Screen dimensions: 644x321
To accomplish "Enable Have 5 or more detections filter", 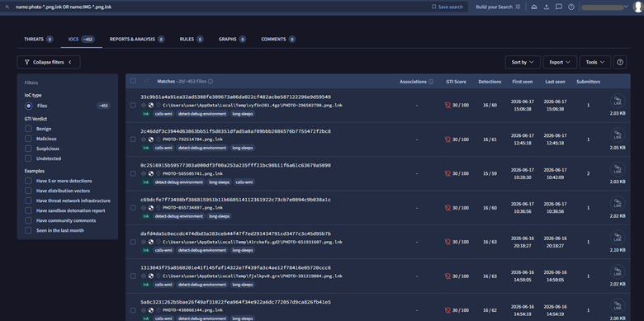I will coord(28,181).
